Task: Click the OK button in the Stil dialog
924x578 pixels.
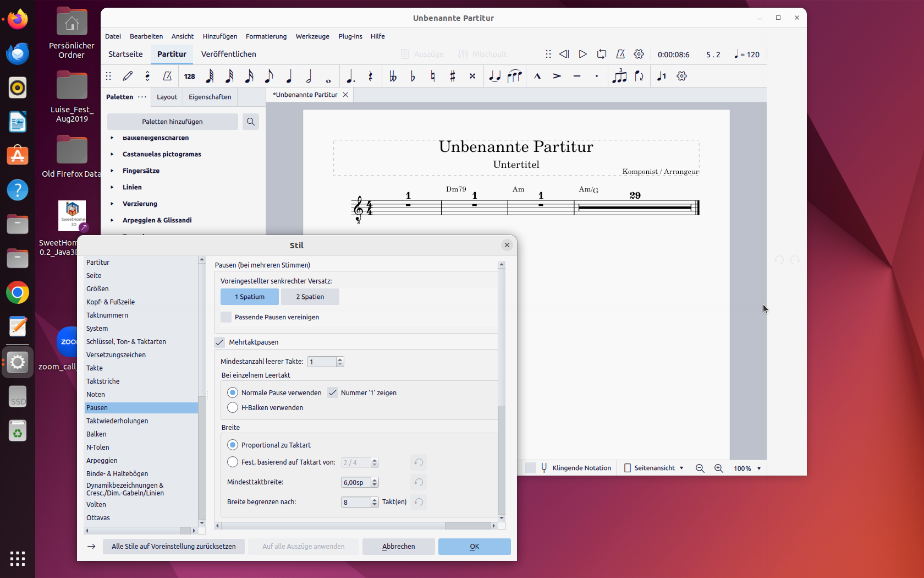Action: click(x=475, y=547)
